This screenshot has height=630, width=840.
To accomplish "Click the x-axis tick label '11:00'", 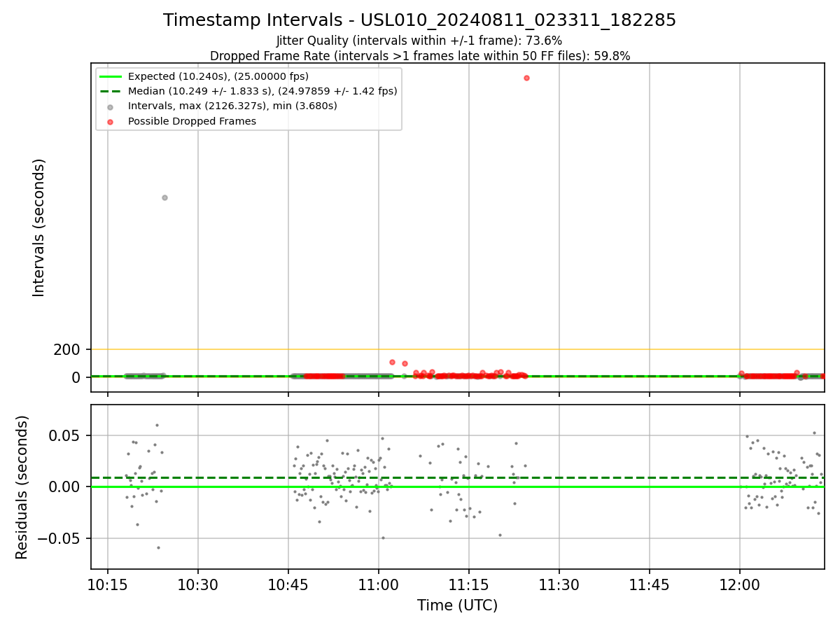I will 379,584.
